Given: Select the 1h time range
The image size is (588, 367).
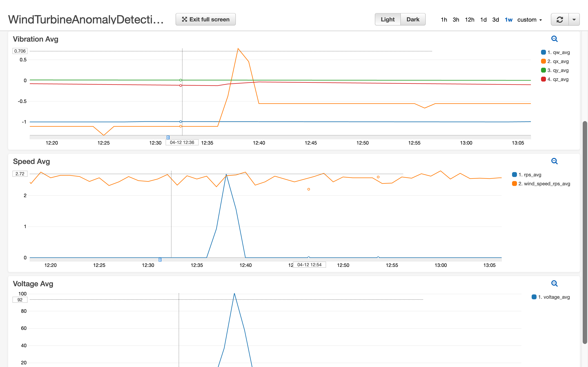Looking at the screenshot, I should 444,20.
